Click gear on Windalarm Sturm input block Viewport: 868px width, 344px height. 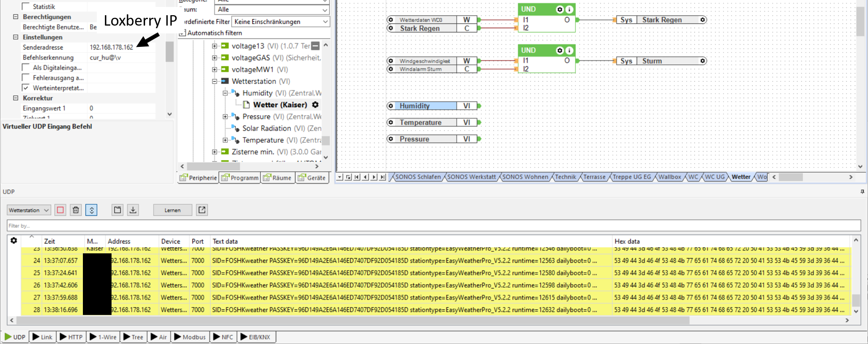click(391, 69)
